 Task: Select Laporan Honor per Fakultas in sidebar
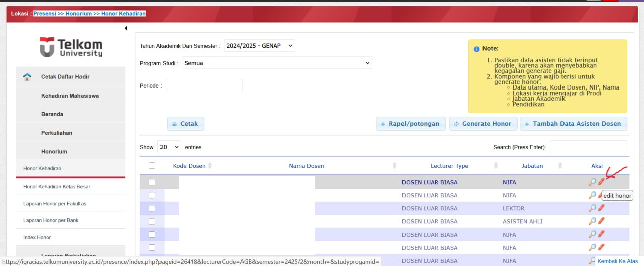click(54, 204)
